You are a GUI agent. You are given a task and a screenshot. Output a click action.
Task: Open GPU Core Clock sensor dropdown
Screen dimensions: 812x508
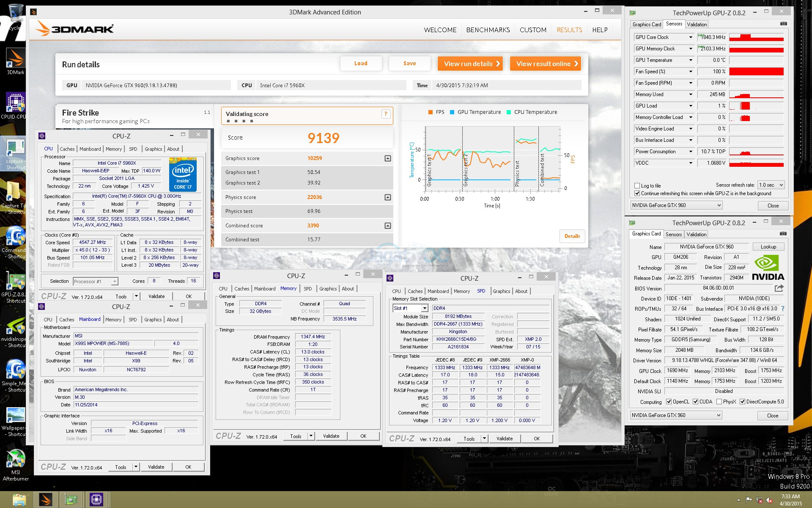[691, 37]
